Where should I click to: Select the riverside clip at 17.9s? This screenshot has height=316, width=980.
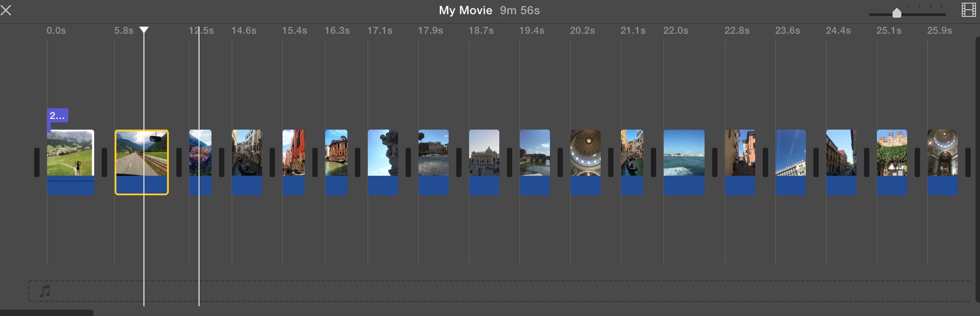coord(434,162)
